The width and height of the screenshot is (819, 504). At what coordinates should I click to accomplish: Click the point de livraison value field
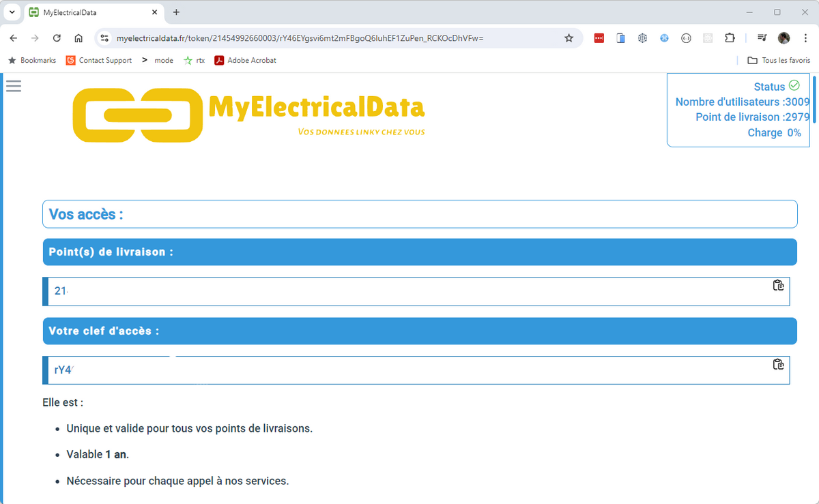416,291
